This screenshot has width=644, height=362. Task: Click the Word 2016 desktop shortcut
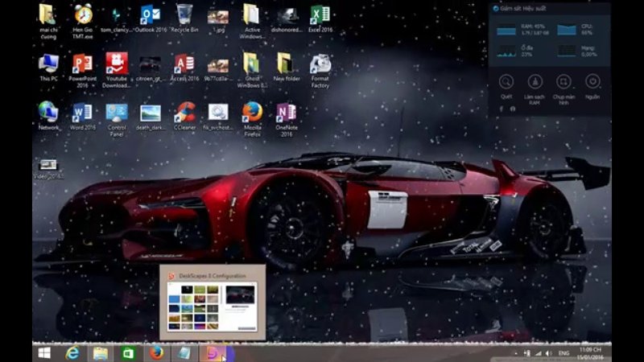point(83,116)
